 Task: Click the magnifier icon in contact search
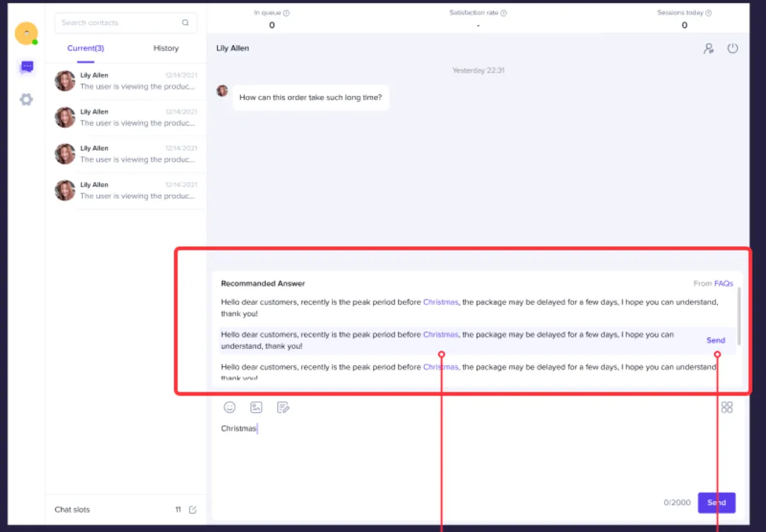[x=185, y=23]
